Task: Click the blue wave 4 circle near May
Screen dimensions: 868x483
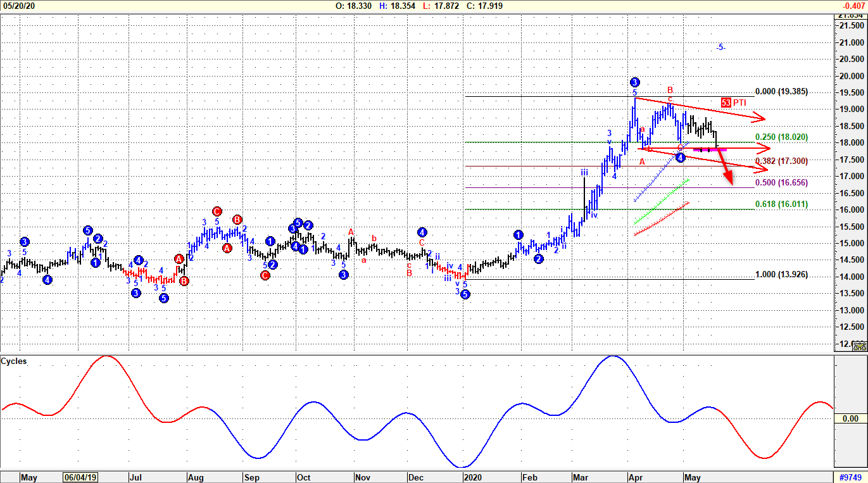Action: pos(680,158)
